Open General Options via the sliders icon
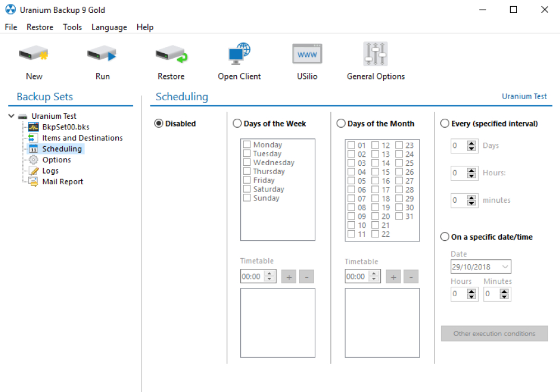560x392 pixels. [375, 53]
